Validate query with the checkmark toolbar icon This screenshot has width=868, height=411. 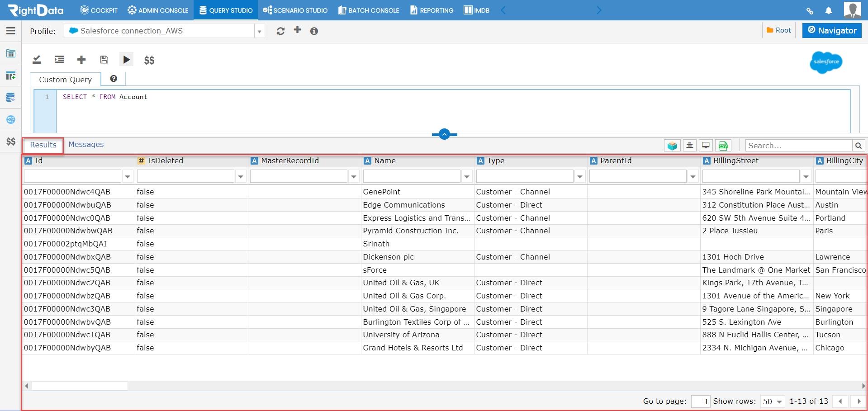pyautogui.click(x=37, y=60)
